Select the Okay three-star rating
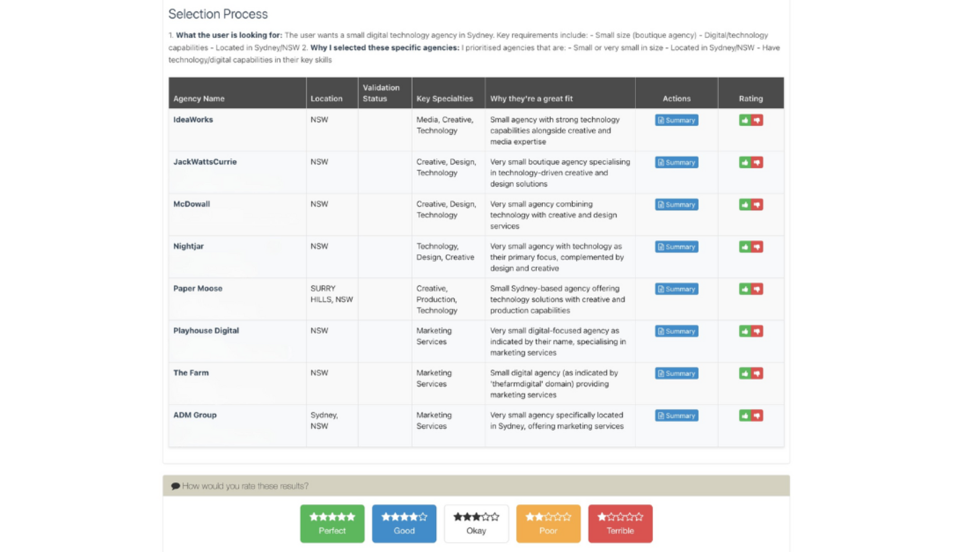 476,523
